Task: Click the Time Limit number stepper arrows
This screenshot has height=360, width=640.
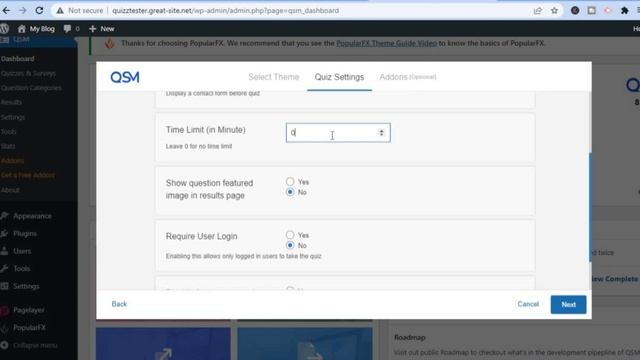Action: 381,133
